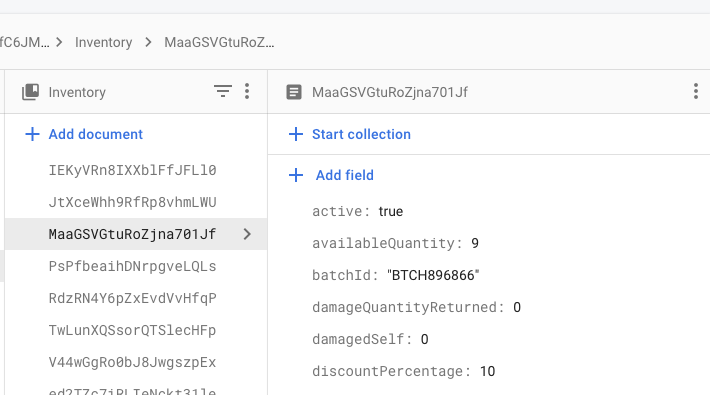This screenshot has height=395, width=710.
Task: Click the MaaGSVGtuRoZjna701Jf panel header title
Action: point(390,92)
